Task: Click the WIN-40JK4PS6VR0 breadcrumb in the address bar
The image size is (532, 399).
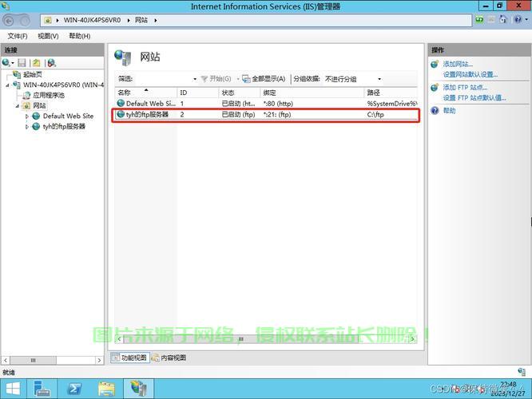Action: tap(92, 20)
